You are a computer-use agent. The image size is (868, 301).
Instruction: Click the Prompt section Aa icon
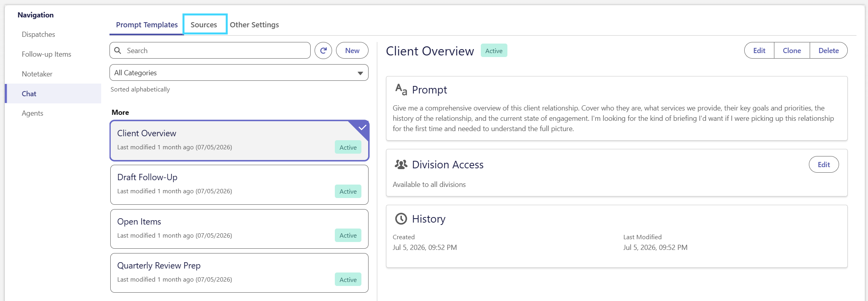401,90
